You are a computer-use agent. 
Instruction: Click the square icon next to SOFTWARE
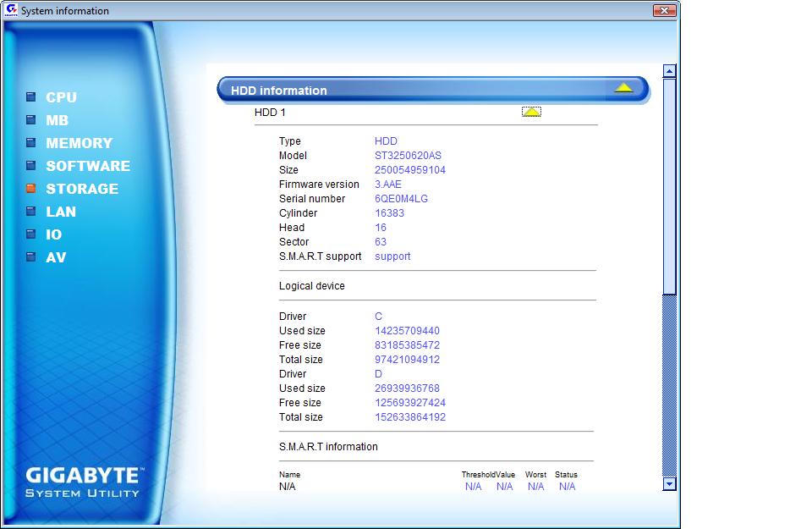tap(31, 166)
